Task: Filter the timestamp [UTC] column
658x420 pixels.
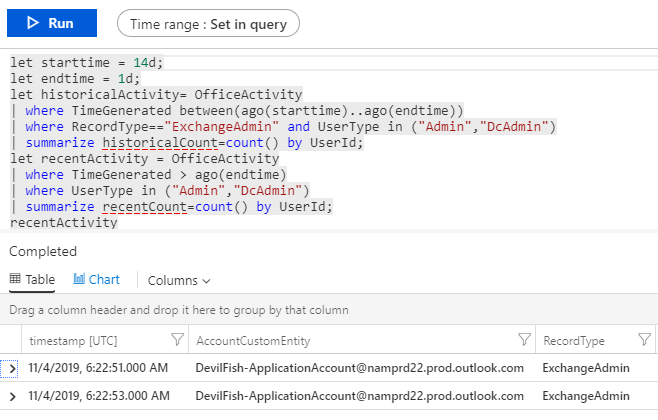Action: pos(177,339)
